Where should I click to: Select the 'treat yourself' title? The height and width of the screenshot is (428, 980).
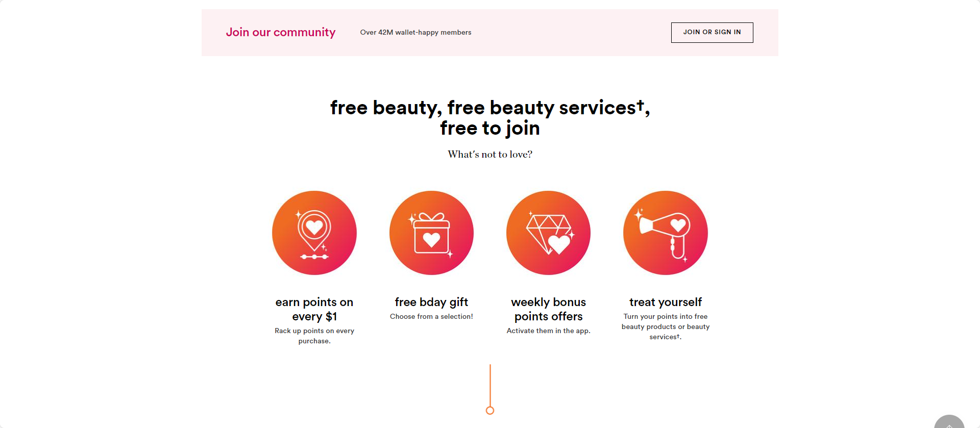[x=665, y=302]
